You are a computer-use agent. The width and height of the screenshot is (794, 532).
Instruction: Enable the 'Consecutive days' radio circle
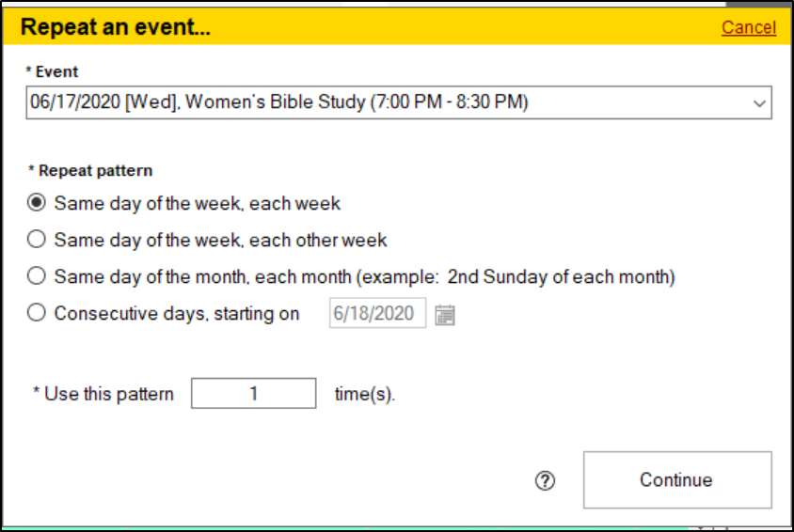pyautogui.click(x=37, y=314)
